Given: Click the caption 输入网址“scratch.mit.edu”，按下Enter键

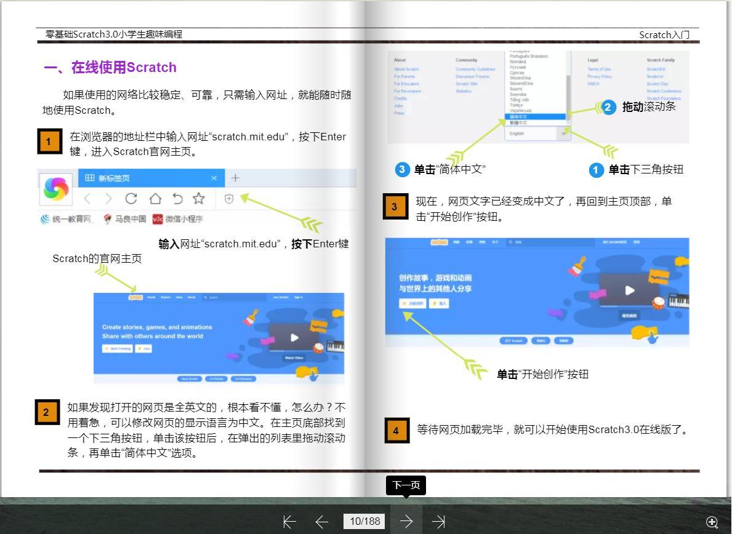Looking at the screenshot, I should point(254,244).
